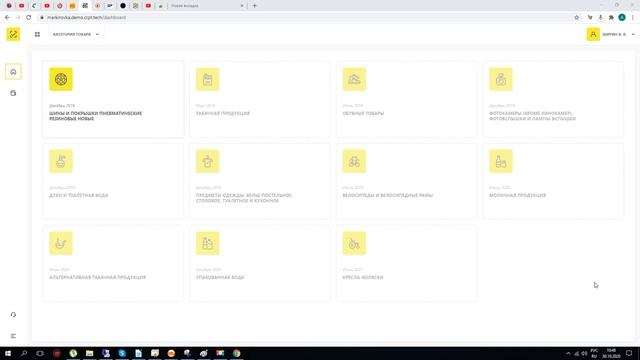640x360 pixels.
Task: Switch to the black circle favicon tab
Action: pyautogui.click(x=123, y=6)
